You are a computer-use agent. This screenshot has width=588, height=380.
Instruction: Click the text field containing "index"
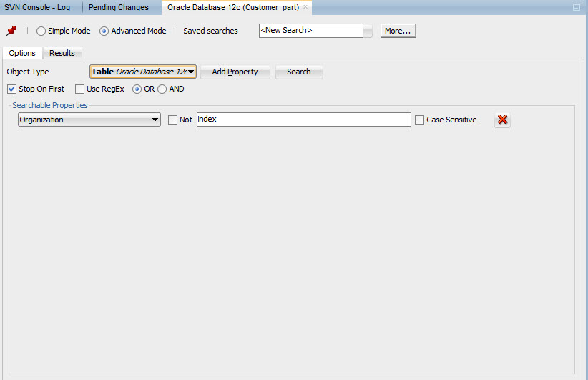coord(303,120)
